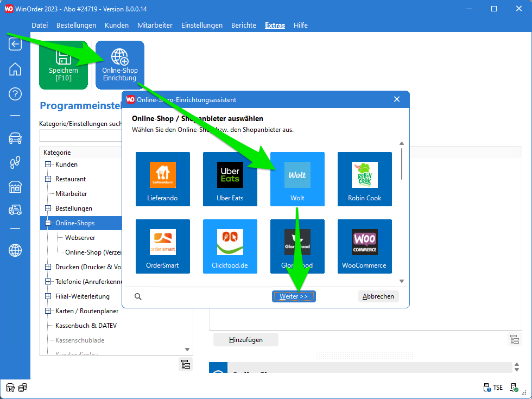Pick the OrderSmart shop tile
Image resolution: width=532 pixels, height=399 pixels.
[x=163, y=246]
